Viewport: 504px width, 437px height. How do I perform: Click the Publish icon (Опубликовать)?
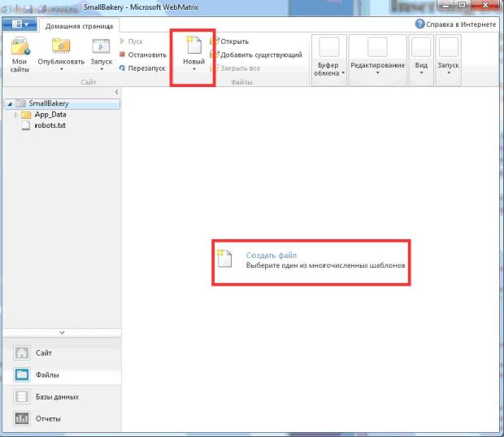61,46
